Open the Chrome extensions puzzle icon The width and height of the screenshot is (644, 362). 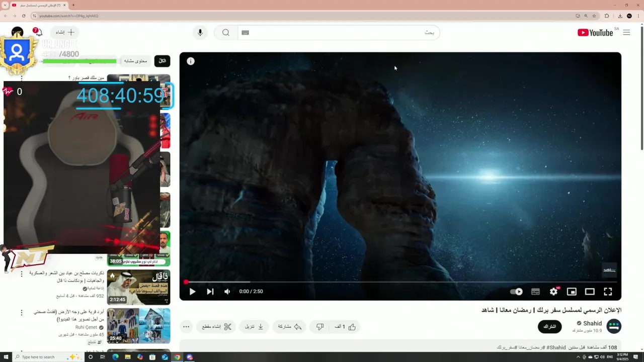click(607, 16)
